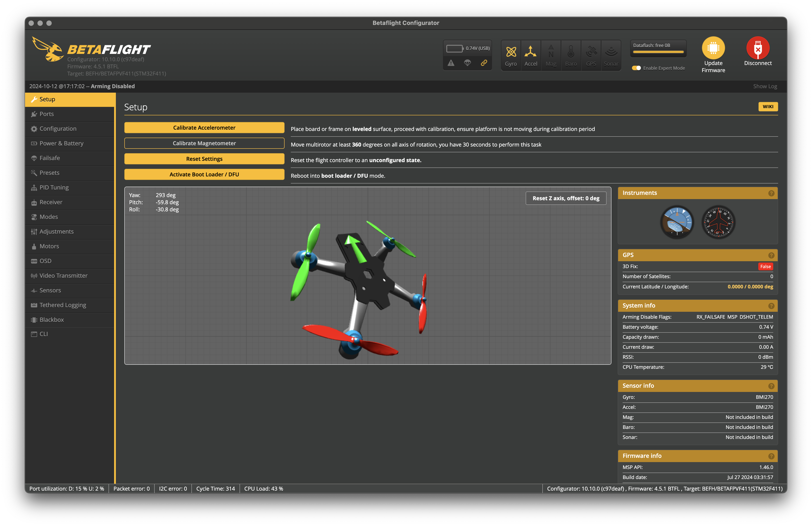Viewport: 812px width, 526px height.
Task: Open the Presets tab
Action: 70,173
